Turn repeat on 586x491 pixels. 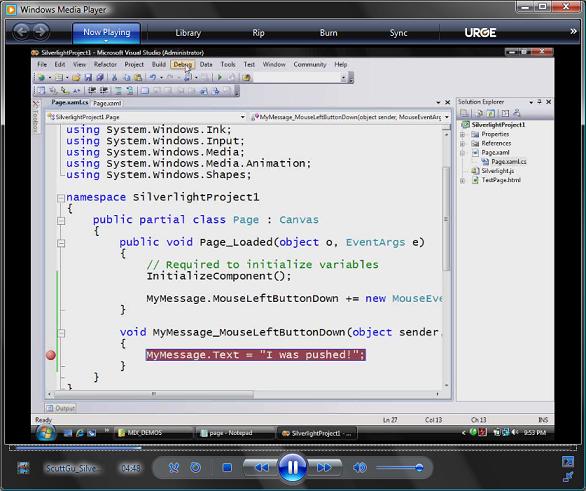(195, 467)
